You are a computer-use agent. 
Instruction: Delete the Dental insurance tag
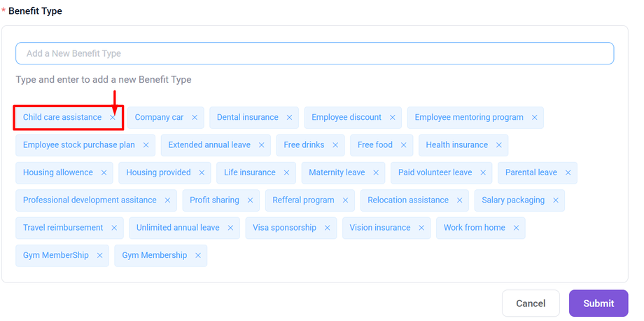click(x=289, y=118)
